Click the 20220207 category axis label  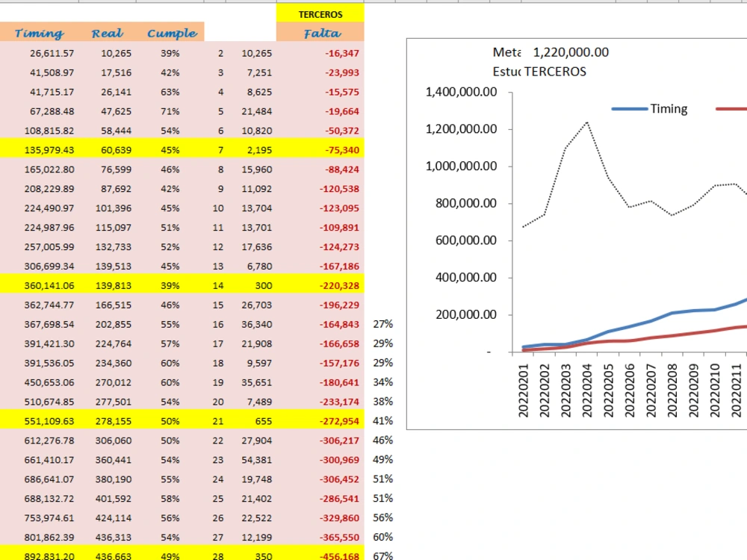(x=651, y=391)
